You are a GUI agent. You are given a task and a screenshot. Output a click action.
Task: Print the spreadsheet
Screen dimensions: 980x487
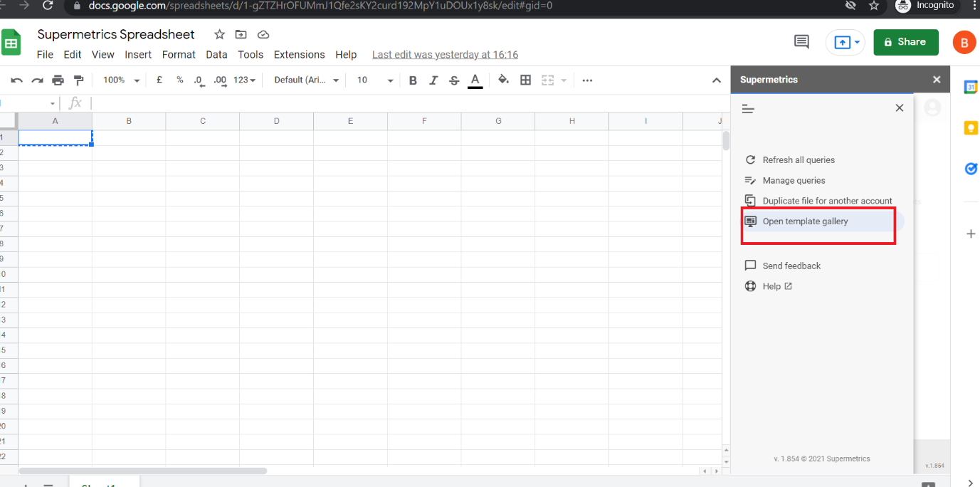coord(58,80)
